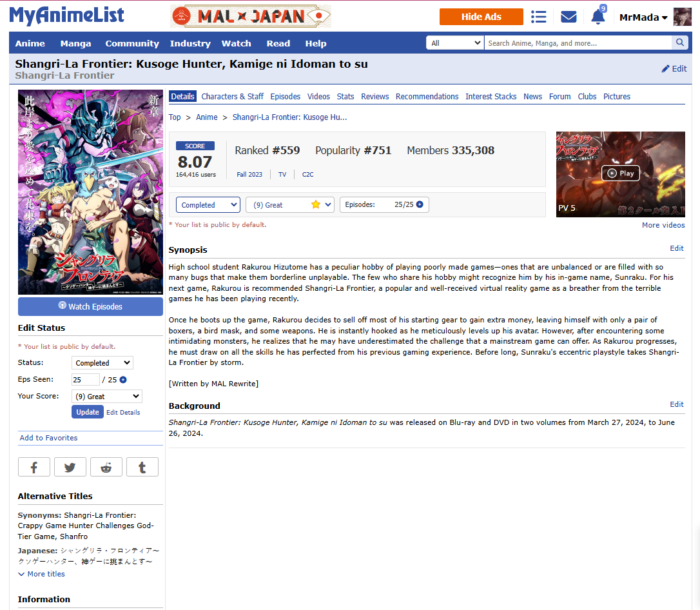
Task: Click the pencil Edit icon for title
Action: click(x=674, y=69)
